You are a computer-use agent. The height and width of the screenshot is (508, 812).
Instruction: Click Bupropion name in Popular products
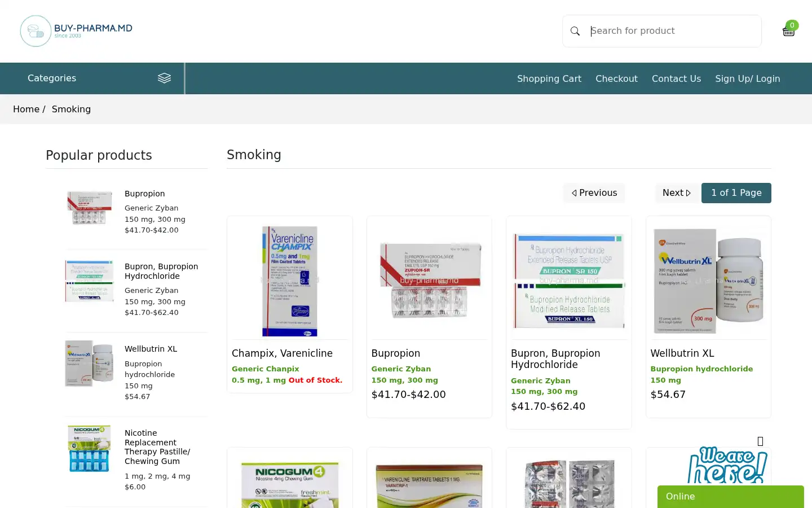coord(145,194)
